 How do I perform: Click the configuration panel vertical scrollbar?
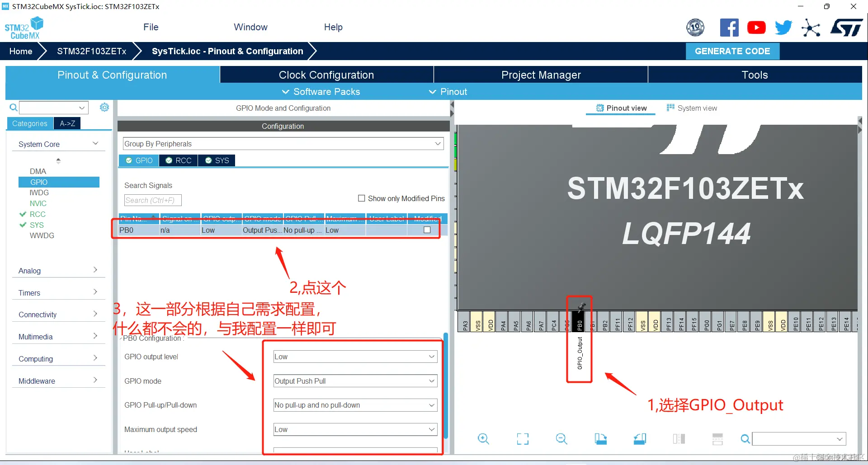[446, 386]
